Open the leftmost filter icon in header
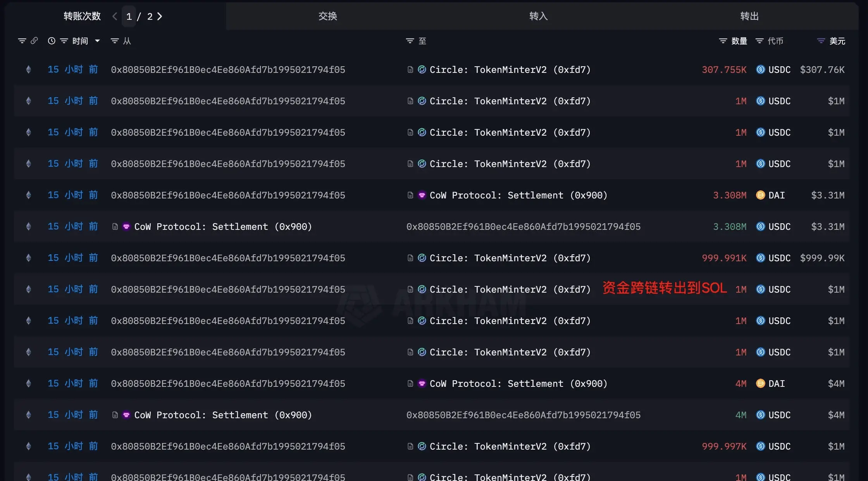Image resolution: width=868 pixels, height=481 pixels. [22, 41]
